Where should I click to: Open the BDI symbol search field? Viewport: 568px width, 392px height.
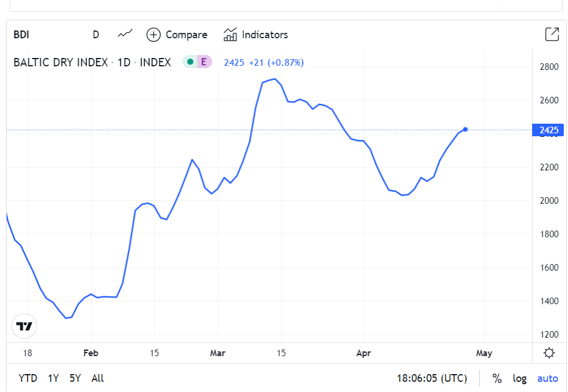point(22,35)
